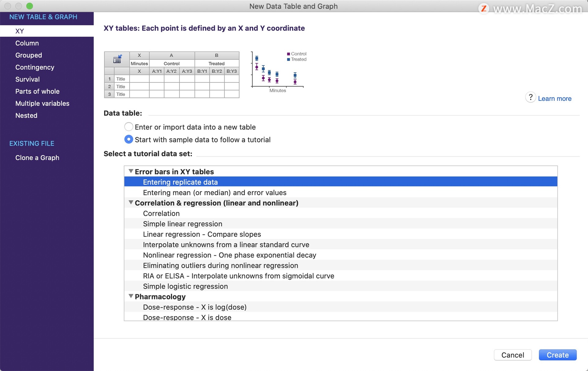Select the 'Simple linear regression' tutorial data set
The height and width of the screenshot is (371, 588).
[x=183, y=224]
